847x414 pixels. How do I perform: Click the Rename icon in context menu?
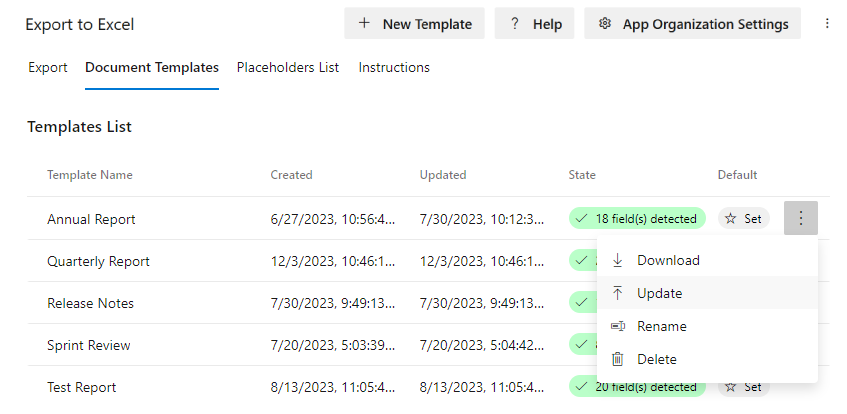(617, 326)
